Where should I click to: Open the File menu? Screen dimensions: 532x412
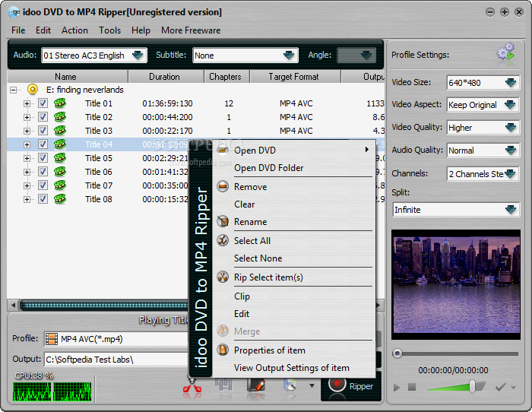click(18, 30)
